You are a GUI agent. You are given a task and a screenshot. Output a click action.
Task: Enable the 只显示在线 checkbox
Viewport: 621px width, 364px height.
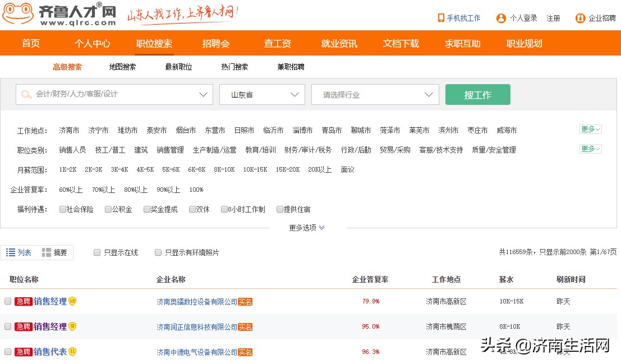tap(96, 252)
